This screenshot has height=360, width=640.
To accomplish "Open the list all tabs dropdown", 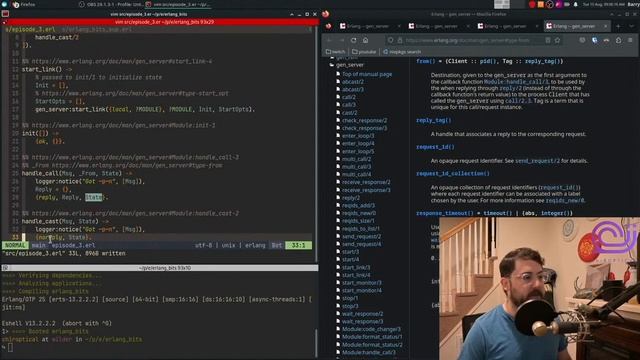I will (631, 26).
